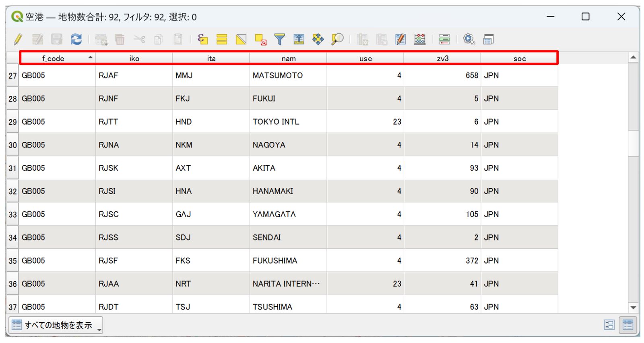Sort by the f_code column header
This screenshot has width=644, height=343.
click(57, 58)
